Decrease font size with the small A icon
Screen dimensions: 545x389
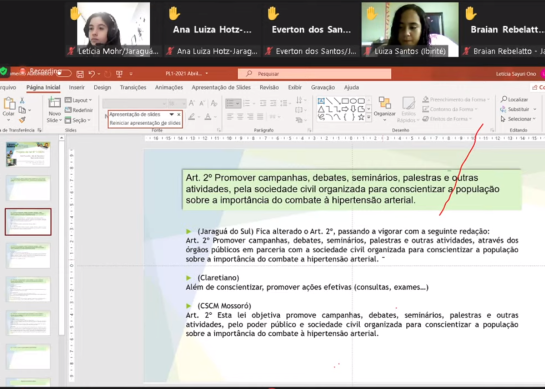point(202,103)
